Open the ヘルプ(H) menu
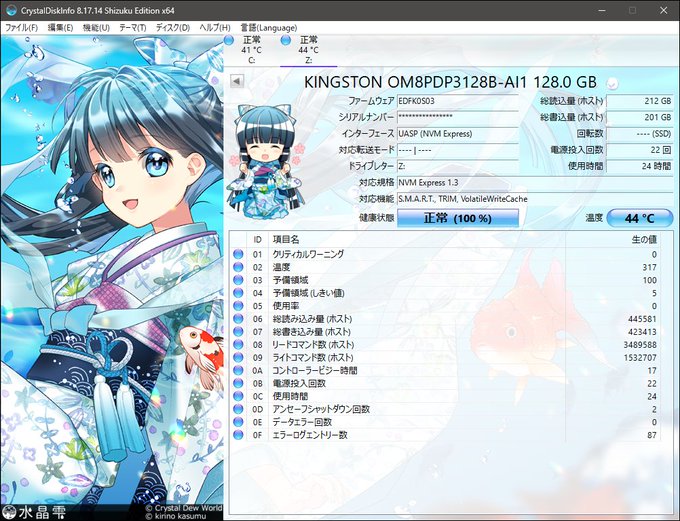Screen dimensions: 680x521 coord(215,28)
